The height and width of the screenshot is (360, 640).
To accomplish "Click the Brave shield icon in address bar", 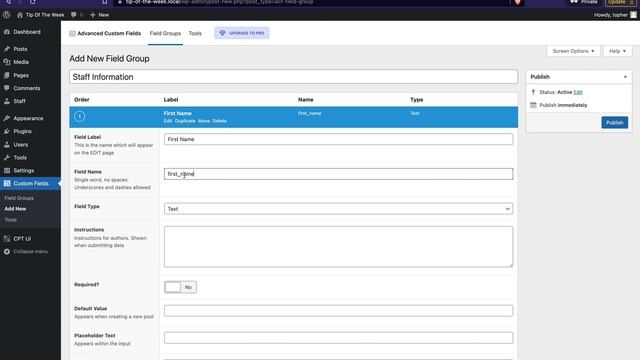I will pyautogui.click(x=517, y=2).
